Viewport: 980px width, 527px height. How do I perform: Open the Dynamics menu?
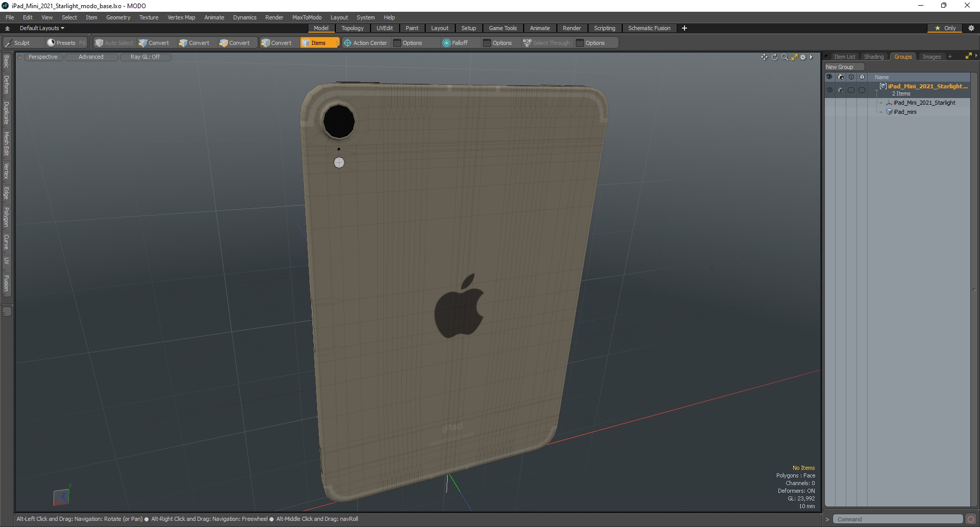[x=244, y=17]
